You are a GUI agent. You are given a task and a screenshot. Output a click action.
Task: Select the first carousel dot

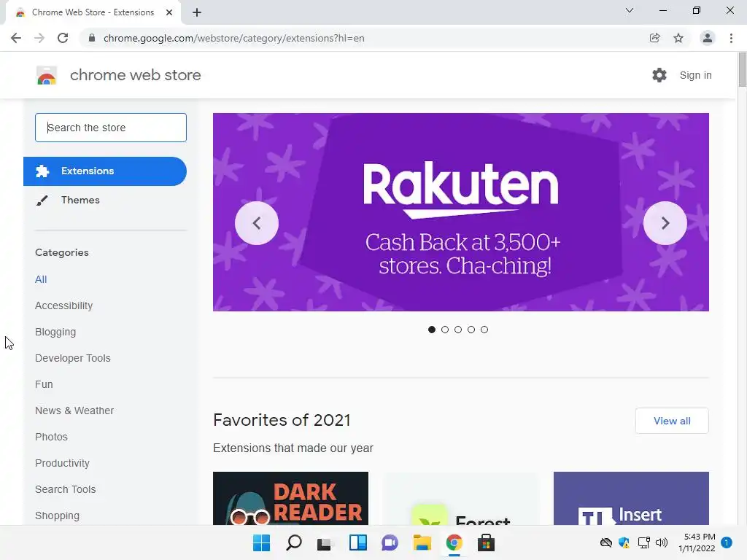432,330
